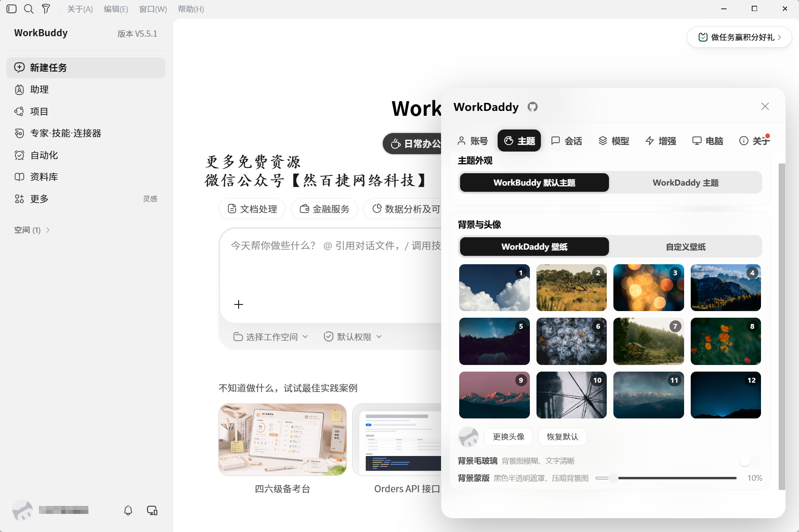Choose wallpaper 4 mountains thumbnail
The height and width of the screenshot is (532, 799).
pos(726,288)
